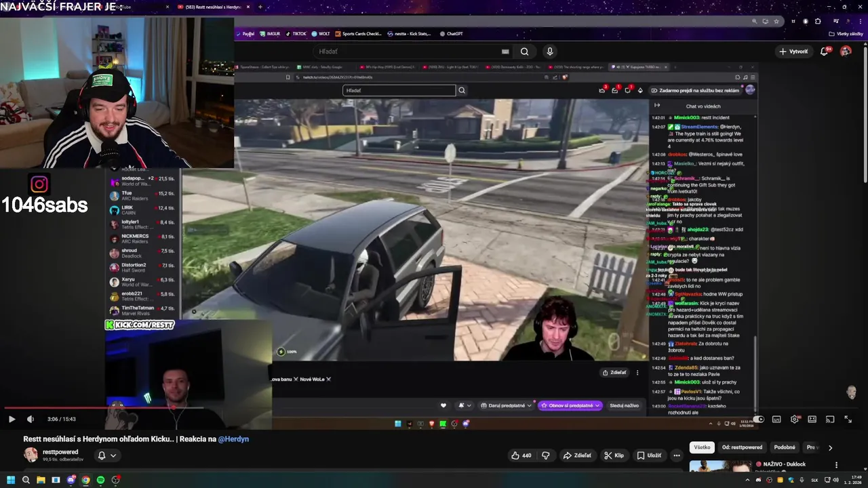Open the player settings gear
The width and height of the screenshot is (868, 488).
794,419
